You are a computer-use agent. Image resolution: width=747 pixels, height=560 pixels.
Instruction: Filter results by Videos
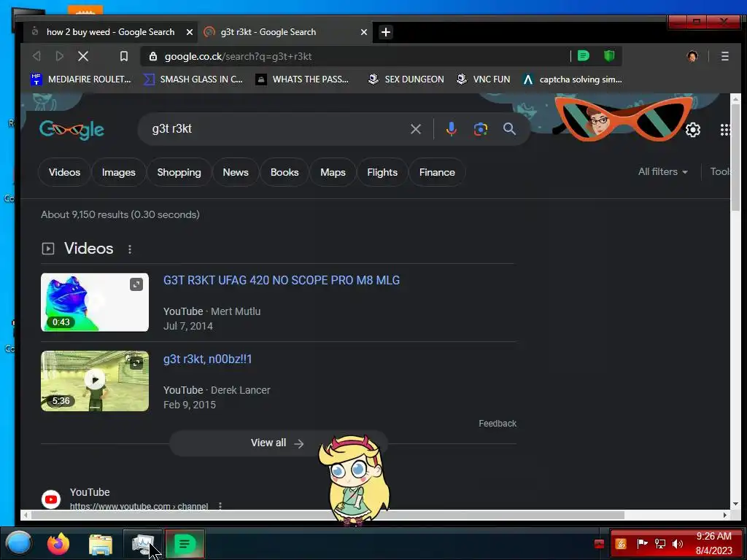click(64, 172)
